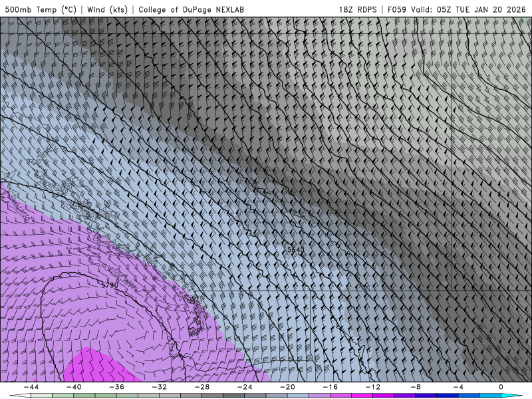Click the bright magenta swatch left of -12
The width and height of the screenshot is (532, 399).
[x=362, y=396]
